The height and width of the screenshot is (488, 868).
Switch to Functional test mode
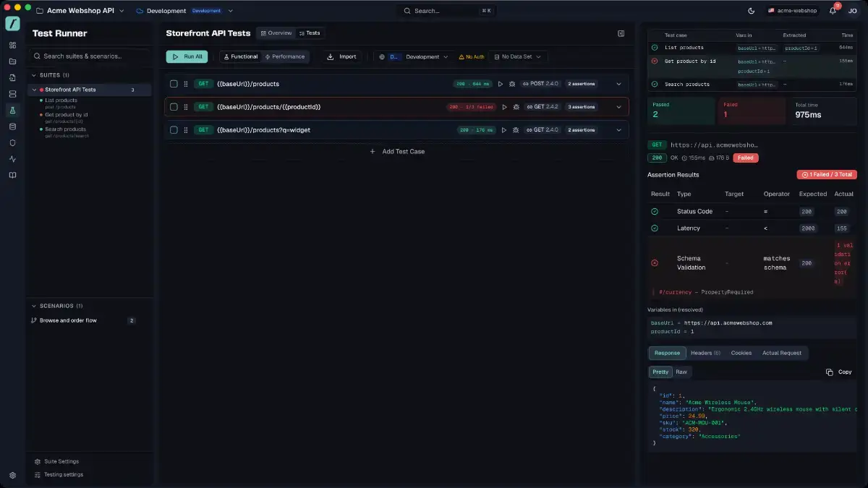(241, 56)
